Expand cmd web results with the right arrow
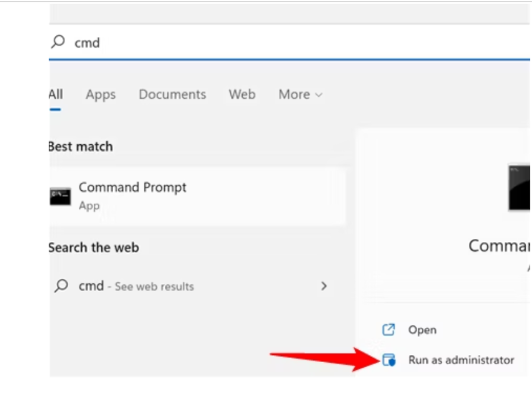This screenshot has width=532, height=394. click(x=323, y=286)
